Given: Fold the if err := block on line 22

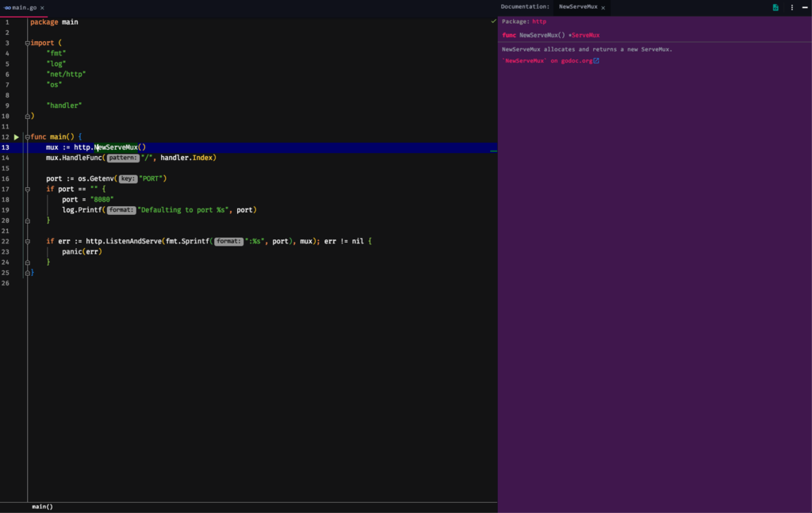Looking at the screenshot, I should pyautogui.click(x=28, y=242).
